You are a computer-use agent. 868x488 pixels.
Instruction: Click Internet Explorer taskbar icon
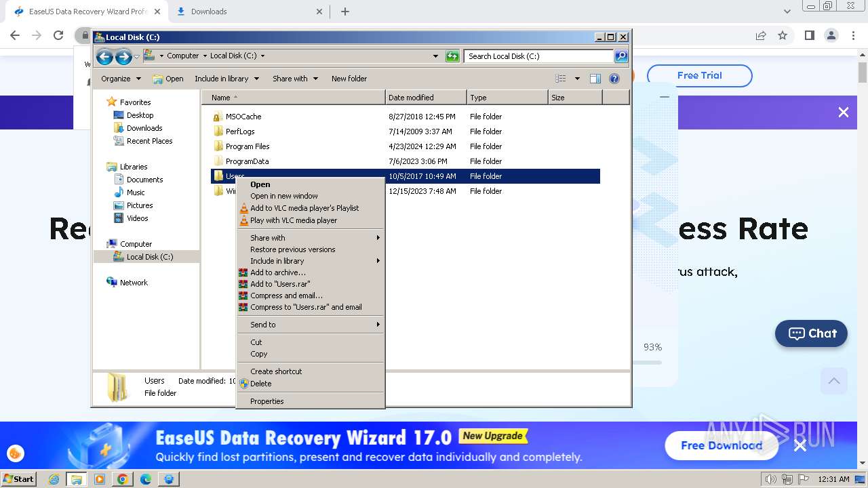[54, 479]
